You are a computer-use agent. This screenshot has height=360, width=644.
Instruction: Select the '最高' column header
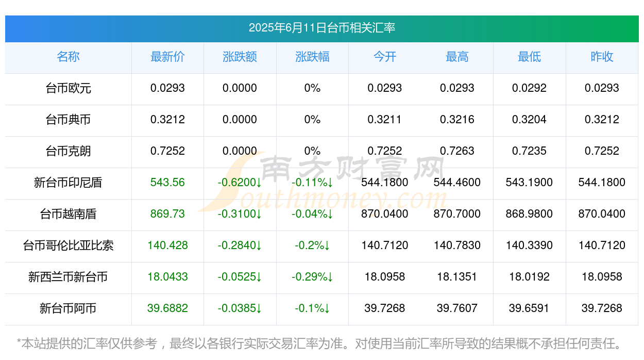tap(457, 57)
